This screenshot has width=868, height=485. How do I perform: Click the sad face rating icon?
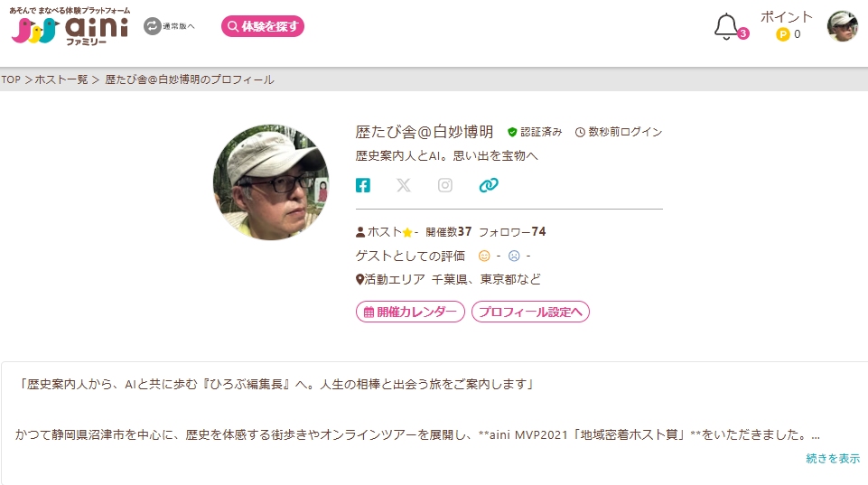(x=514, y=256)
